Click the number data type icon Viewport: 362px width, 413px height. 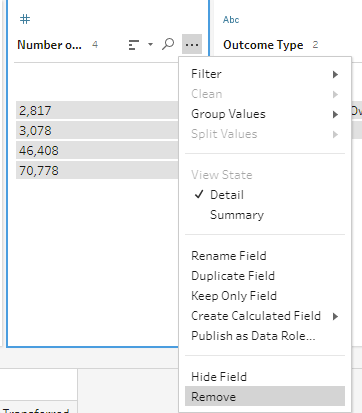click(25, 19)
